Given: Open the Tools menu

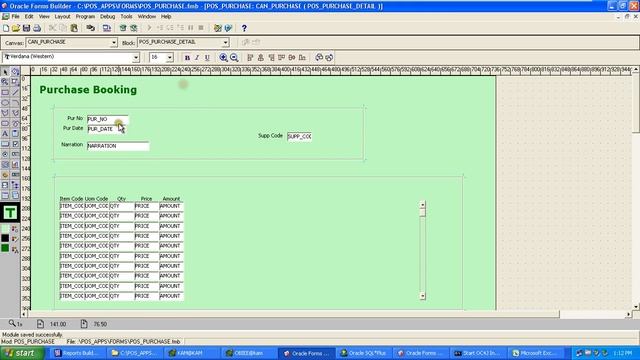Looking at the screenshot, I should click(127, 17).
